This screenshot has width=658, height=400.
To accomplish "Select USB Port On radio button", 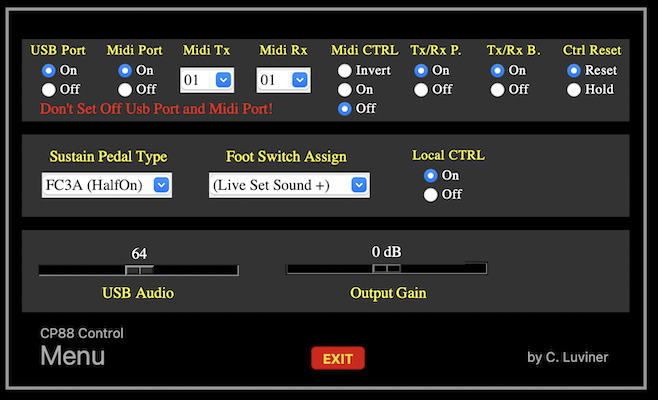I will pyautogui.click(x=49, y=71).
